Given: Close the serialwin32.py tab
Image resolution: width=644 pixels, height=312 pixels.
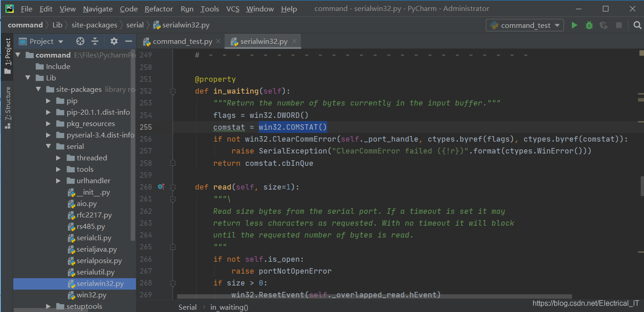Looking at the screenshot, I should (x=294, y=42).
